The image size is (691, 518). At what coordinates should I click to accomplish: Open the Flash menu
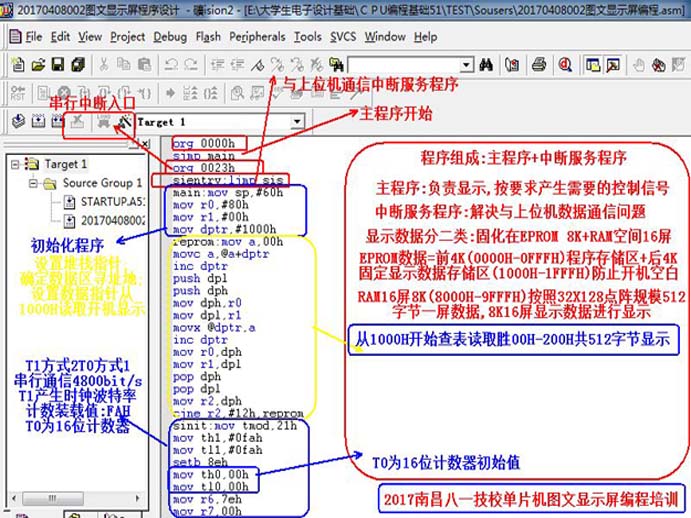click(x=208, y=37)
